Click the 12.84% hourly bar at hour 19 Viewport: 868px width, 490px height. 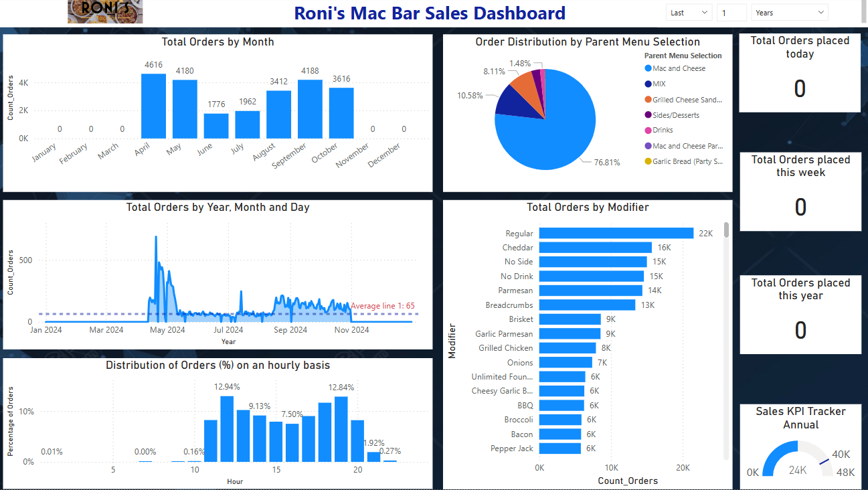click(341, 429)
